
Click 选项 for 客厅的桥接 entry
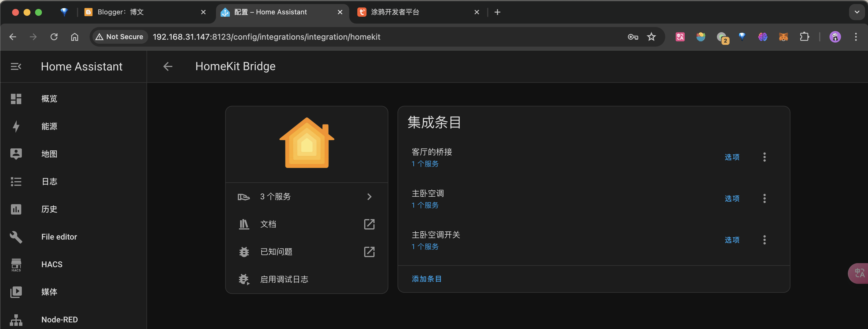(x=732, y=157)
